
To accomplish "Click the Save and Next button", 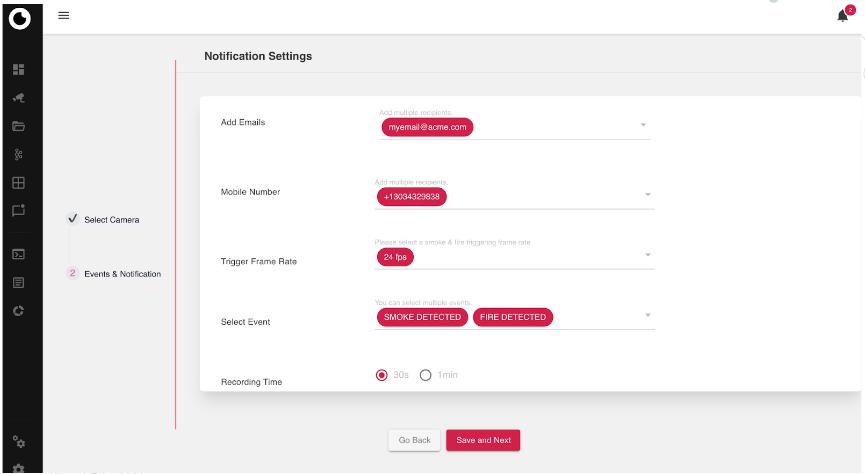I will (x=483, y=440).
